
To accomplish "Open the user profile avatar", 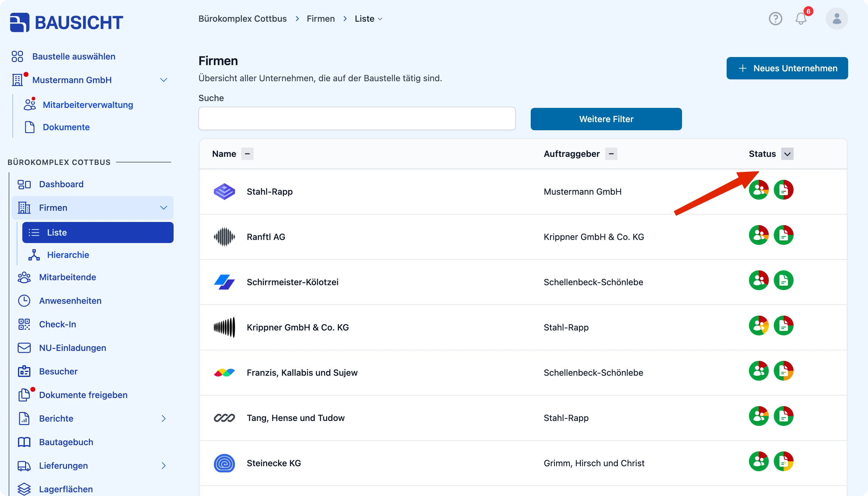I will point(837,18).
